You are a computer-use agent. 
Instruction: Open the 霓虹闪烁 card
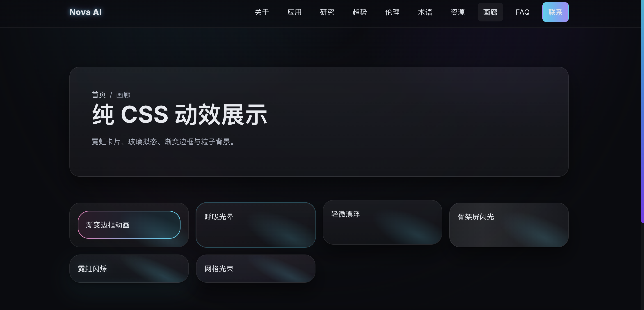click(129, 268)
